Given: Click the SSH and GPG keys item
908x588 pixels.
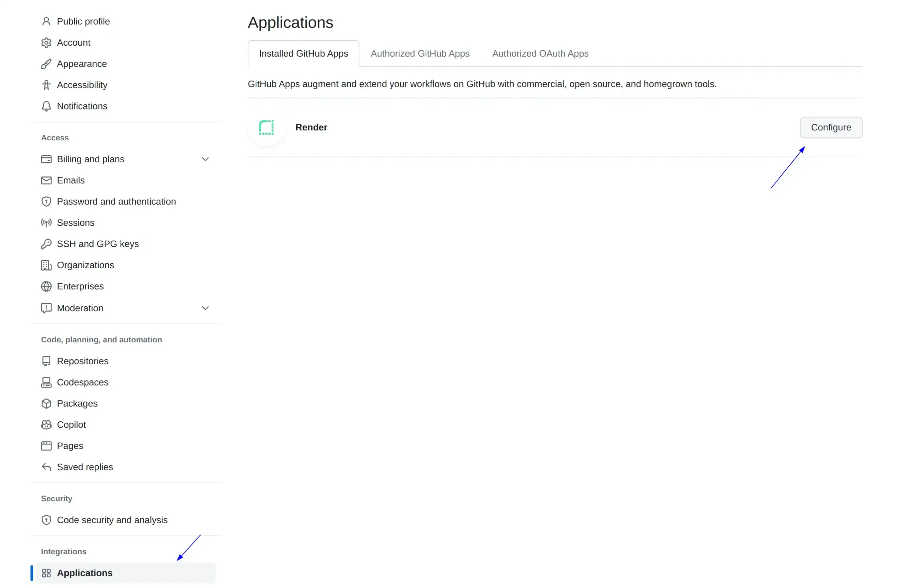Looking at the screenshot, I should point(98,243).
